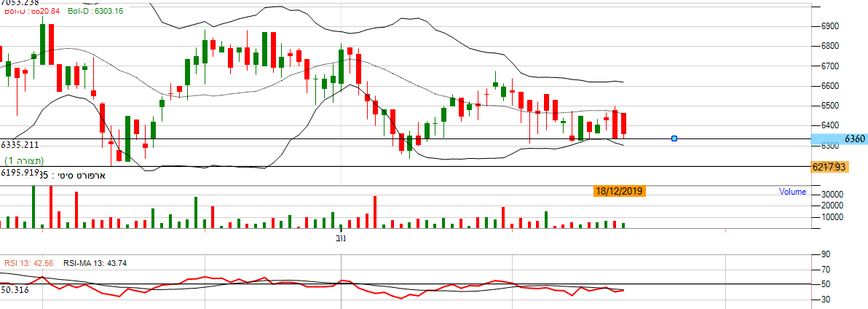
Task: Click the blue Volume label
Action: click(x=792, y=192)
